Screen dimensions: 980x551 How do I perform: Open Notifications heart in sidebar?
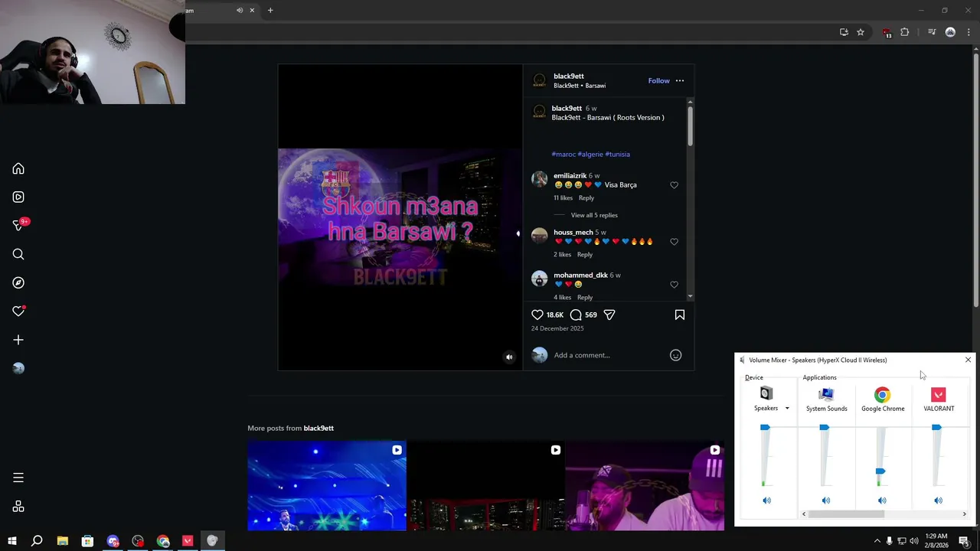[x=18, y=311]
